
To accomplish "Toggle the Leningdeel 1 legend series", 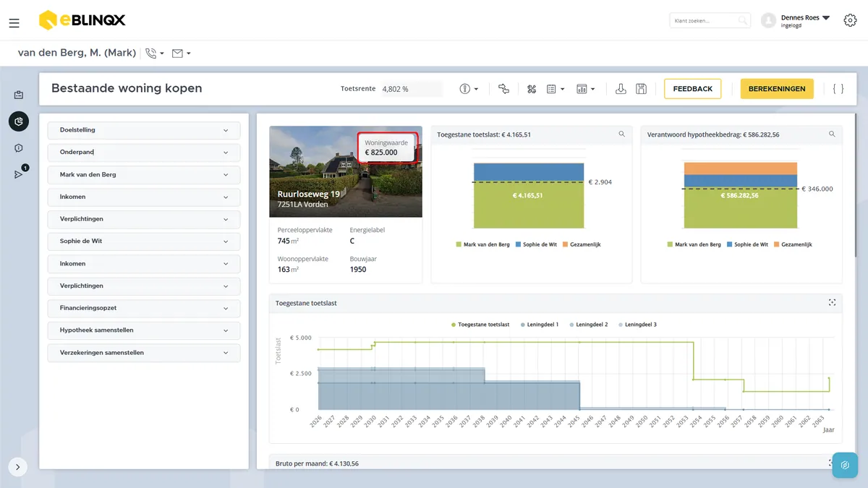I will coord(540,325).
